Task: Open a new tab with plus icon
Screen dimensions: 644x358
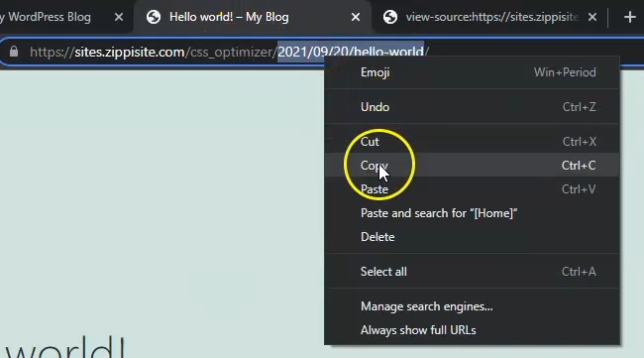Action: point(629,17)
